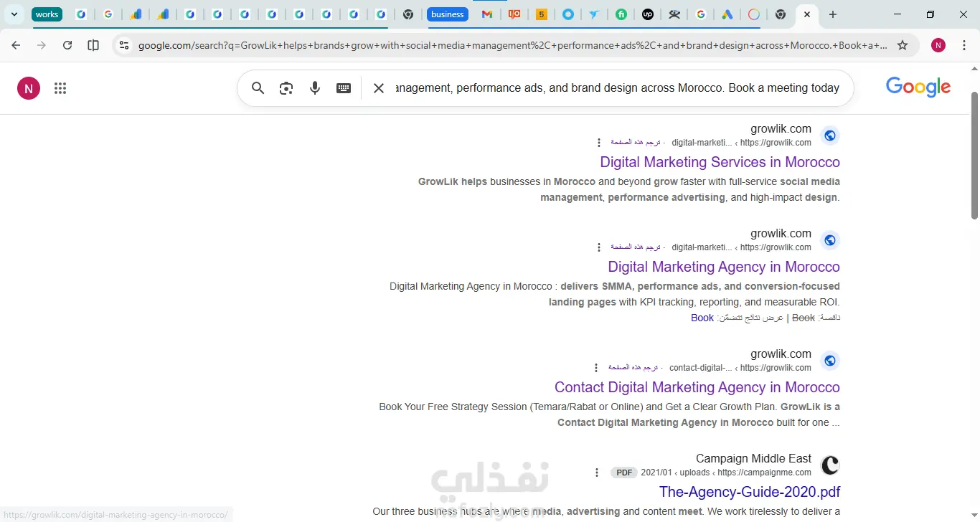Open more options for Digital Marketing Agency result
The height and width of the screenshot is (522, 980).
[599, 247]
